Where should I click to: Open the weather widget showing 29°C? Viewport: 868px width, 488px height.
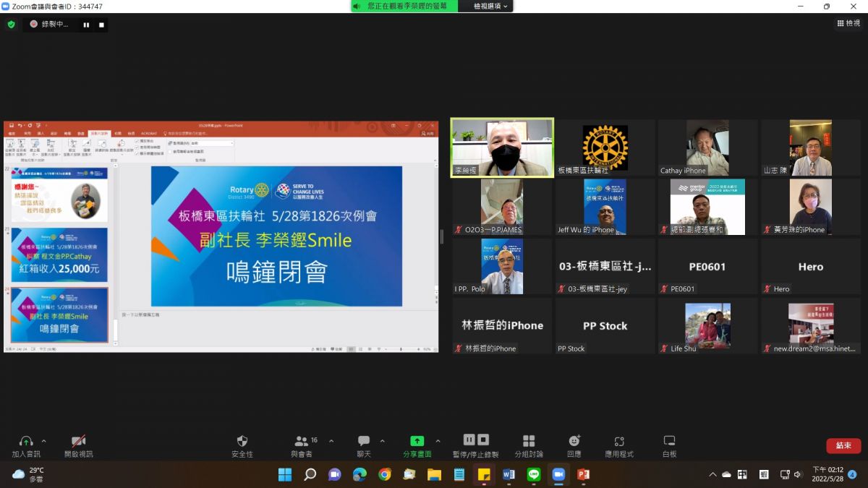click(28, 474)
